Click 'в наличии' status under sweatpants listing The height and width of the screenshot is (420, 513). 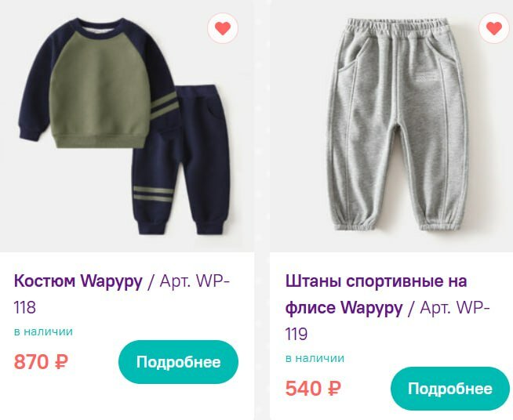tap(315, 358)
